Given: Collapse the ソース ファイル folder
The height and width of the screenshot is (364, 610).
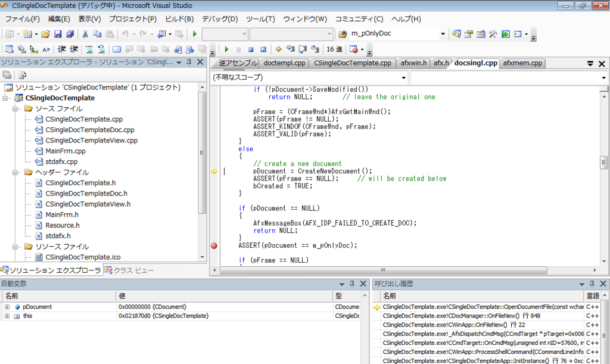Looking at the screenshot, I should (x=15, y=109).
